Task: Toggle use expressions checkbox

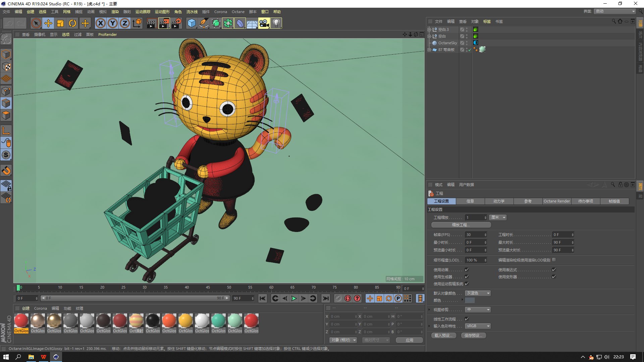Action: pos(554,269)
